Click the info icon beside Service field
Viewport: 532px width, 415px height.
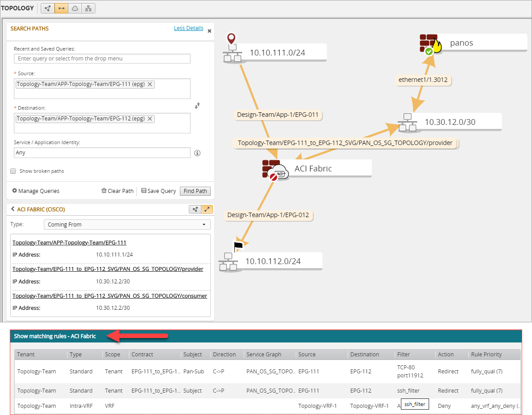(197, 153)
